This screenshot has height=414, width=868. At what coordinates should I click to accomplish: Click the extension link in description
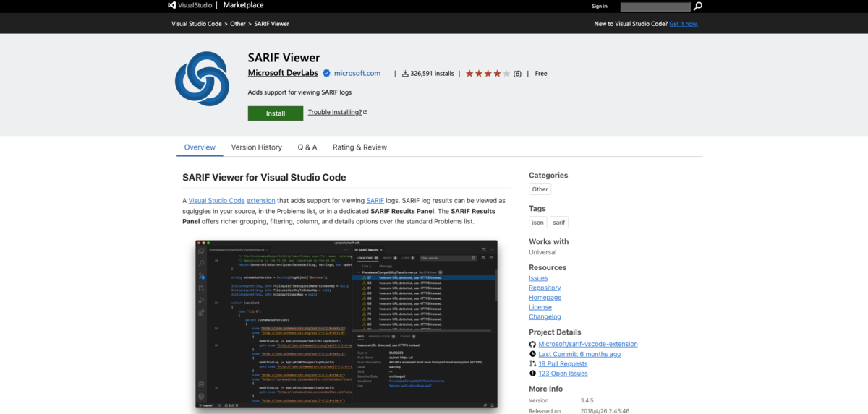(261, 200)
